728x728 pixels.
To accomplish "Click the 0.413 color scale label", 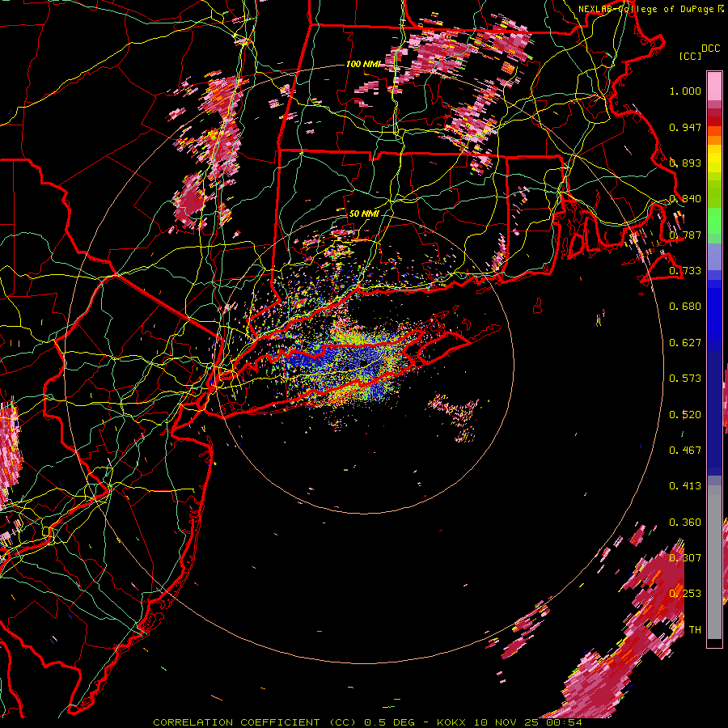I will pos(685,486).
